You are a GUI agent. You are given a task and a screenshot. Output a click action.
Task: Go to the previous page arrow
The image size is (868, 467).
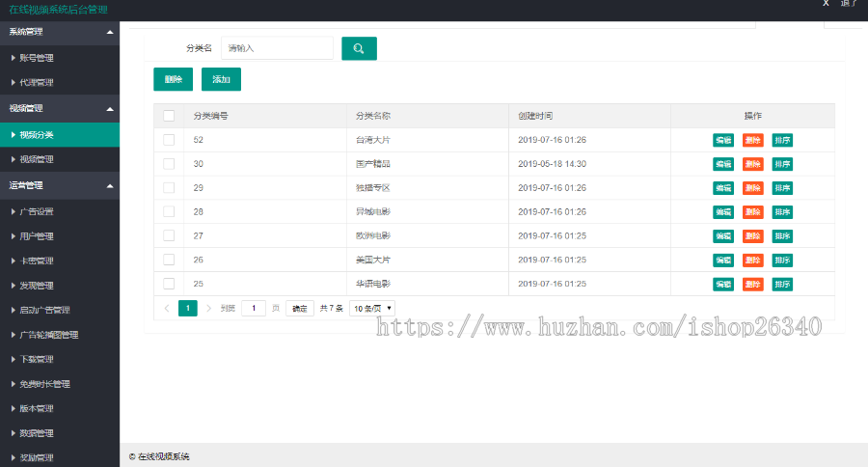[167, 308]
